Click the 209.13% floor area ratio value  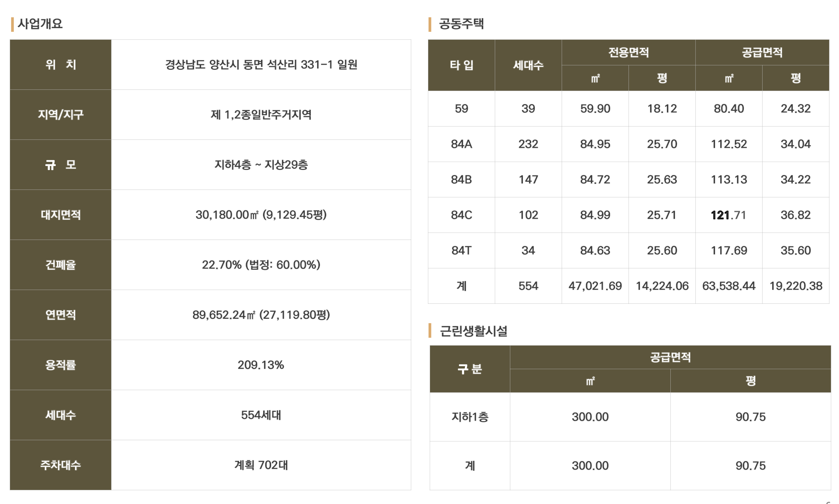click(261, 365)
